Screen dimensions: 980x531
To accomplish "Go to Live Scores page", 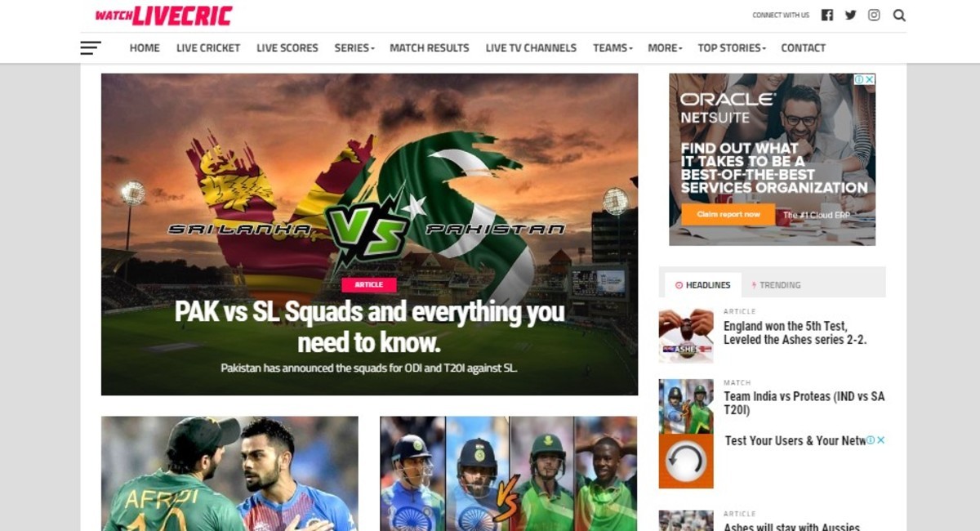I will 287,48.
